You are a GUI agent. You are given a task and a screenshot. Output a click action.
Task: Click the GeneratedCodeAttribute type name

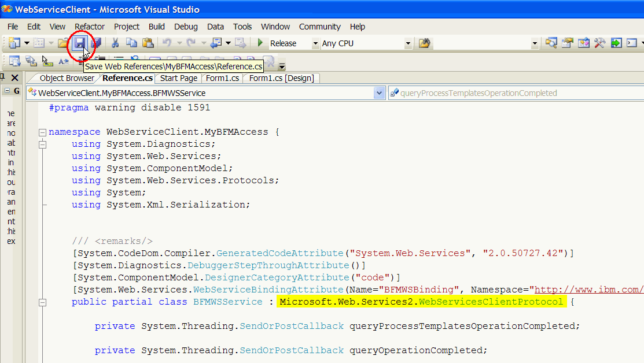(279, 253)
